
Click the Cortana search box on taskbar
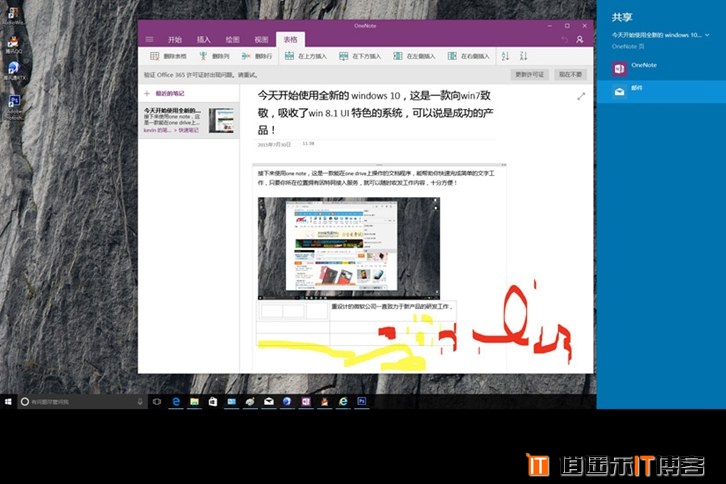point(80,401)
